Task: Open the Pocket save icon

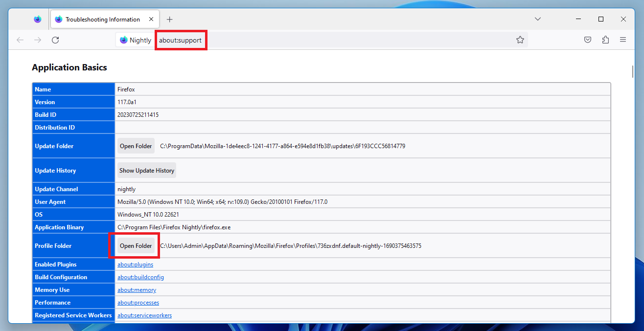Action: point(588,40)
